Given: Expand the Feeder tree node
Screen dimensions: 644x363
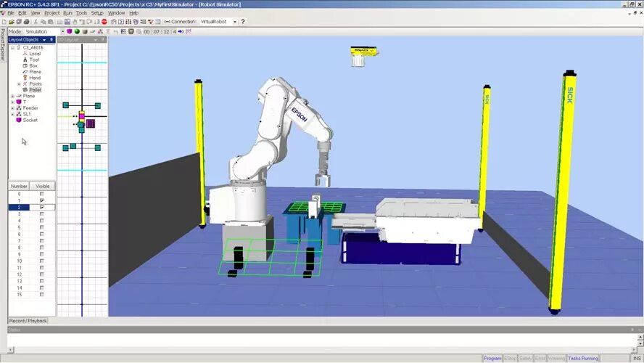Looking at the screenshot, I should click(13, 108).
